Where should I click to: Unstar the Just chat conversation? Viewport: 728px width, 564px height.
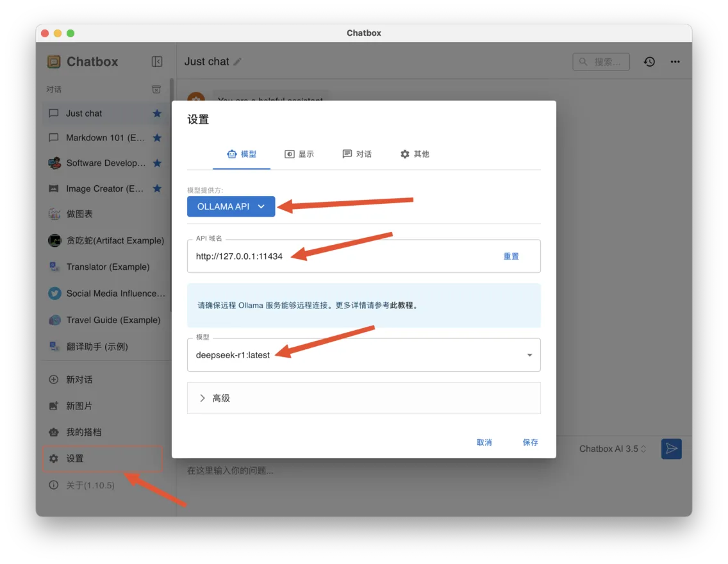click(x=157, y=113)
